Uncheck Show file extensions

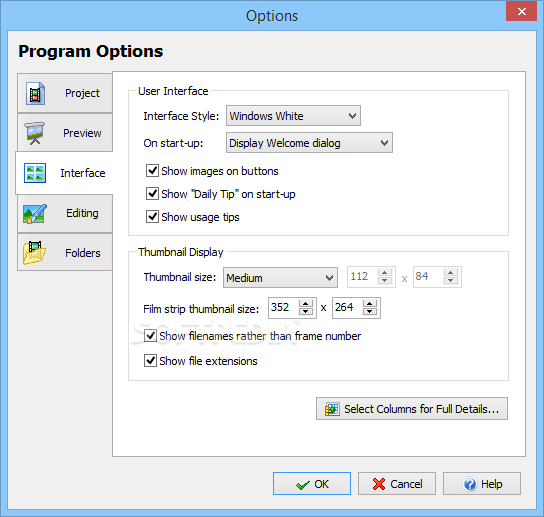point(150,361)
